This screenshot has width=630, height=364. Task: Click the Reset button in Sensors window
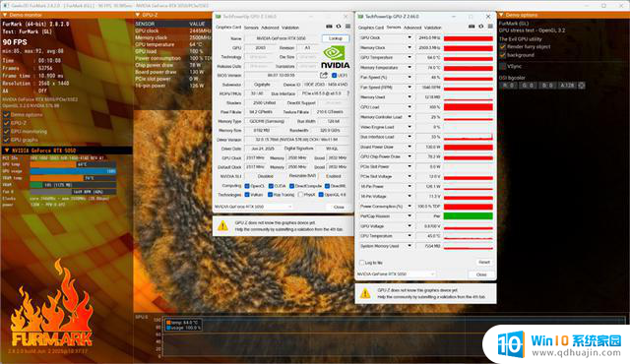tap(484, 262)
